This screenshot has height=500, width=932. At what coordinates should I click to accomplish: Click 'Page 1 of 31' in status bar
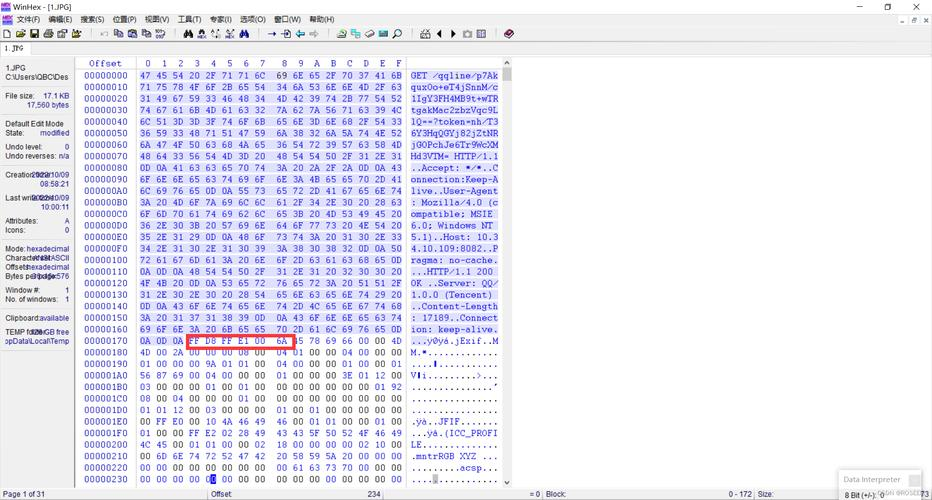click(24, 494)
